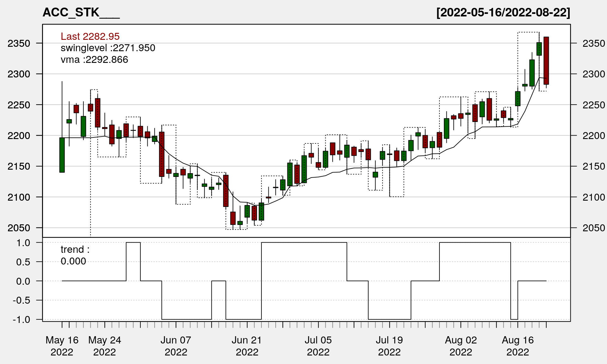Click the last tall red candlestick
Image resolution: width=607 pixels, height=364 pixels.
546,61
